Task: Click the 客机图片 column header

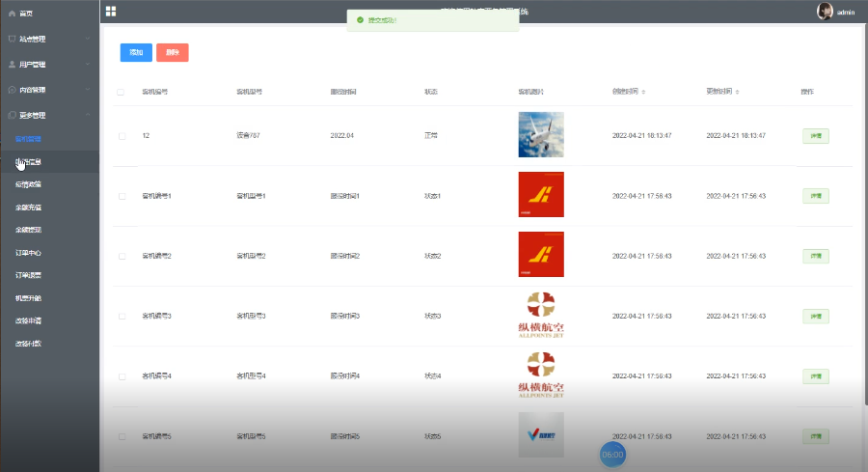Action: [x=530, y=92]
